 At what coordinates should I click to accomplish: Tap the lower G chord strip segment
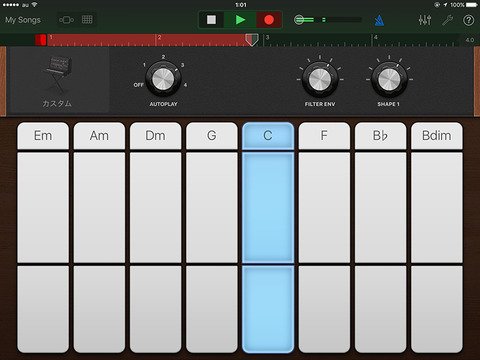(x=212, y=309)
